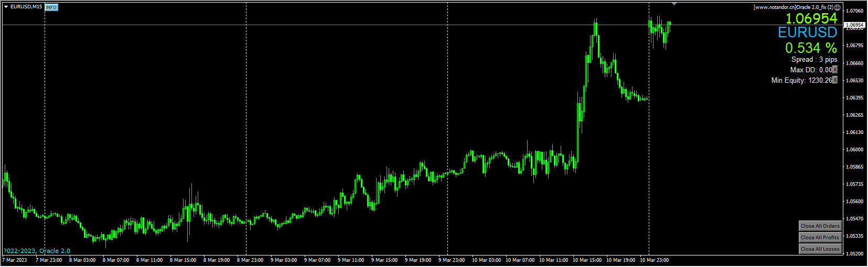Click the 1.06000 level on price scale
868x267 pixels.
854,150
